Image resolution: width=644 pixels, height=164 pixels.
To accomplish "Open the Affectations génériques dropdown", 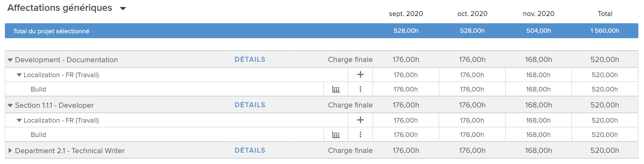I will [123, 9].
